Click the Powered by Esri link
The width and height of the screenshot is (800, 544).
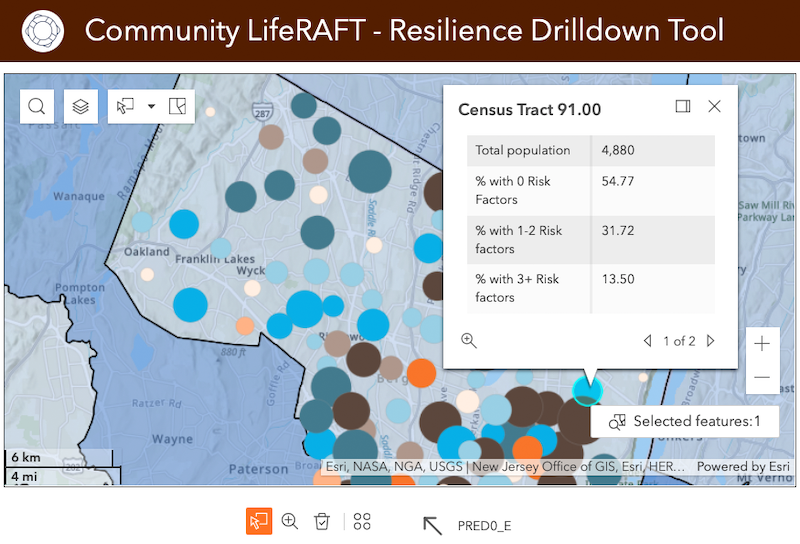743,467
